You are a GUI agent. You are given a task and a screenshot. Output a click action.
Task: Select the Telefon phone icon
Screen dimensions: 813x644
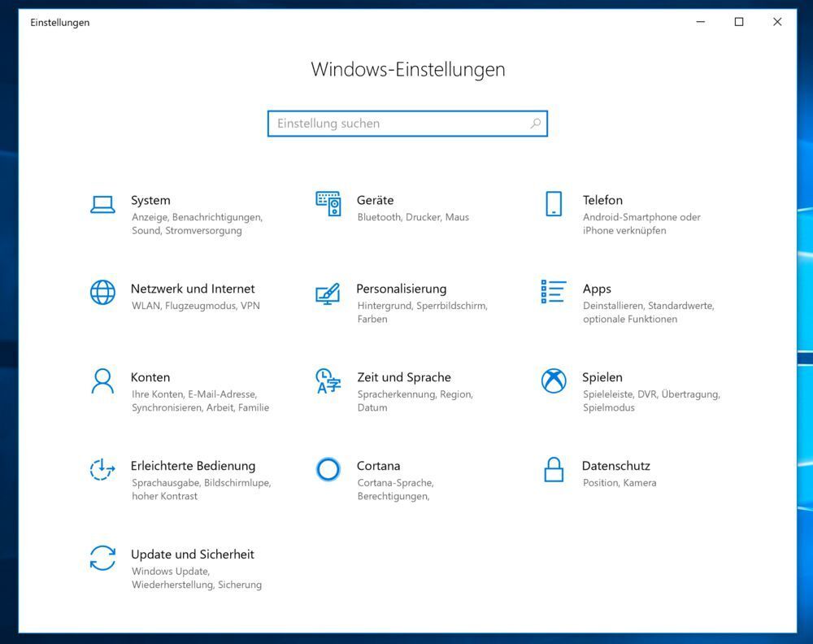pyautogui.click(x=554, y=204)
